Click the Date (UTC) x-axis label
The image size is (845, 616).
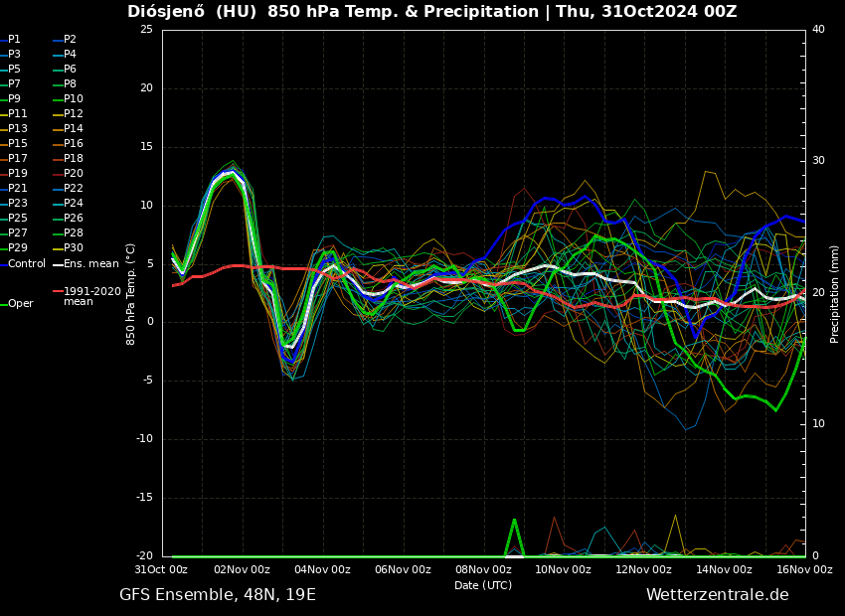tap(483, 585)
